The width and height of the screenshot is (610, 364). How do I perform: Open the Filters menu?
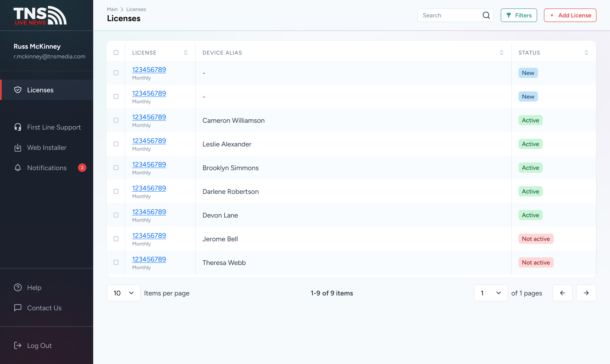[518, 15]
